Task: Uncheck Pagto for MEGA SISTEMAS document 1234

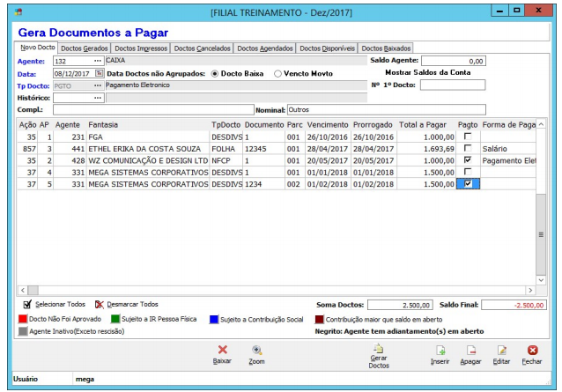Action: click(468, 183)
